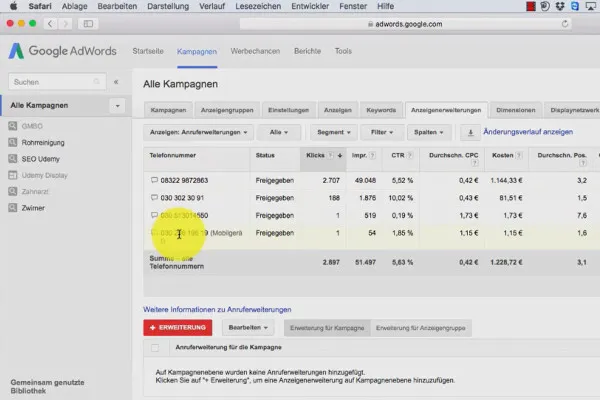The width and height of the screenshot is (600, 400).
Task: Open the Filter dropdown
Action: (382, 132)
